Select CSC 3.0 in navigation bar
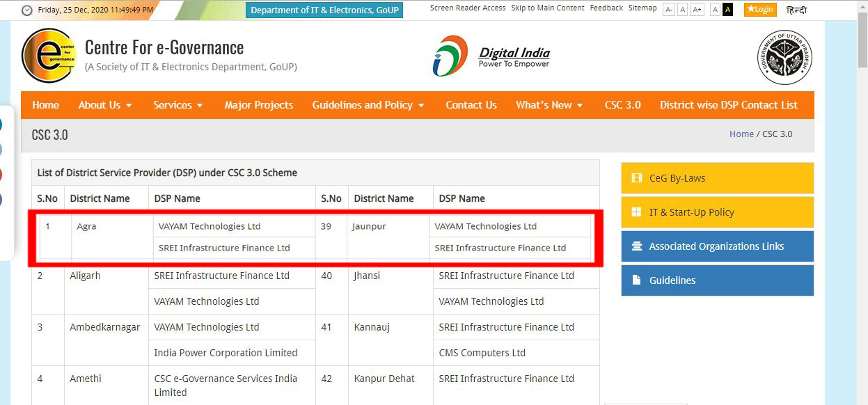 [x=623, y=105]
